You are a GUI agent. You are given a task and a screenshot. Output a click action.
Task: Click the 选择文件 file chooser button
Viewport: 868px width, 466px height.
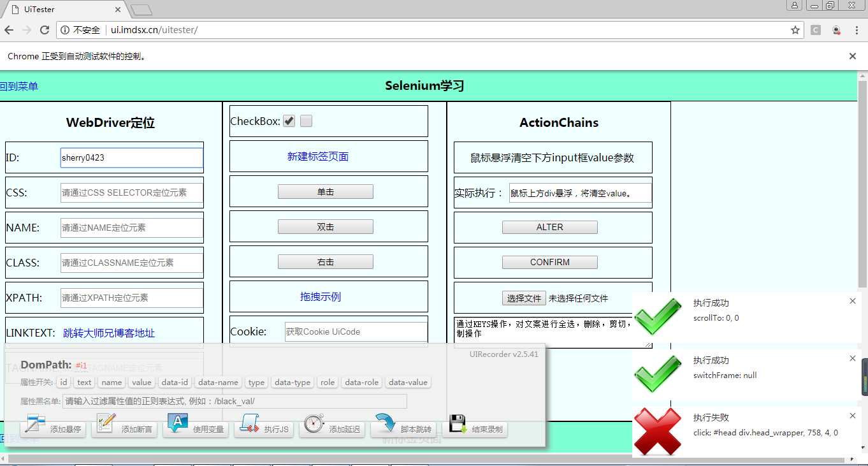524,298
